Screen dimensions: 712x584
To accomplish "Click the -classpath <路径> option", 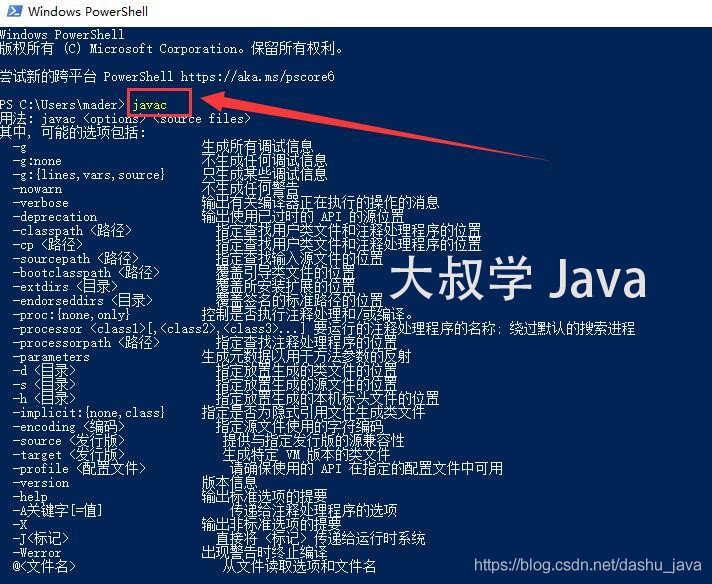I will coord(72,231).
